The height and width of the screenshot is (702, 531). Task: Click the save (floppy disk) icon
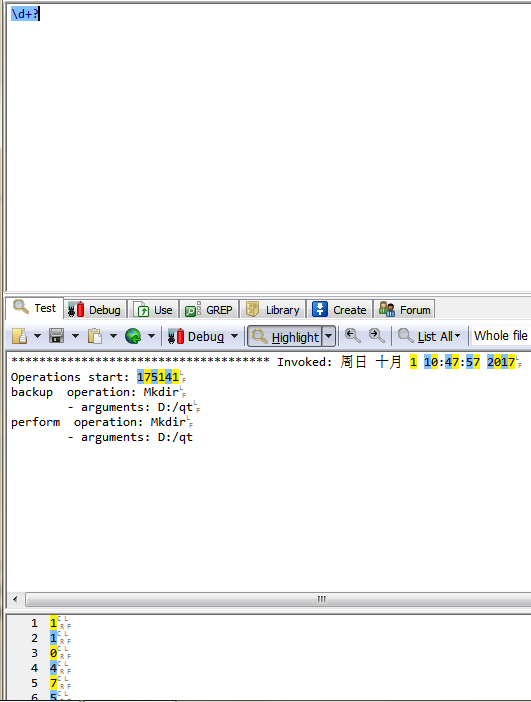[x=56, y=336]
